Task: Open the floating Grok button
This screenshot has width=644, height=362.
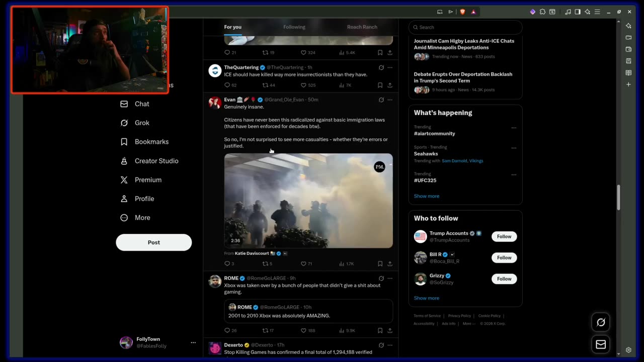Action: pos(601,322)
